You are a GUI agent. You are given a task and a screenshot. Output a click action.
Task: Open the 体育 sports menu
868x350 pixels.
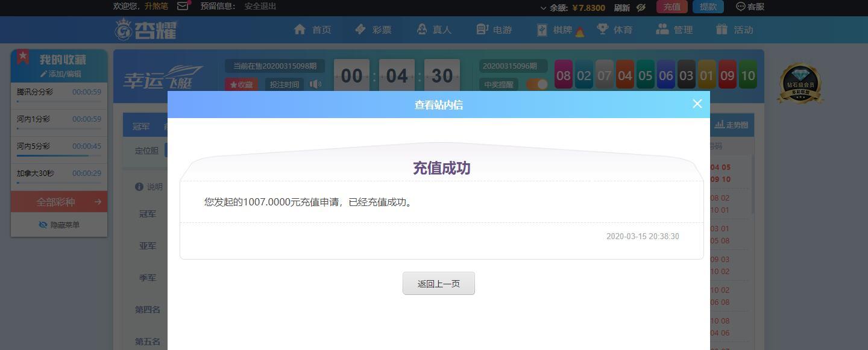(x=614, y=30)
